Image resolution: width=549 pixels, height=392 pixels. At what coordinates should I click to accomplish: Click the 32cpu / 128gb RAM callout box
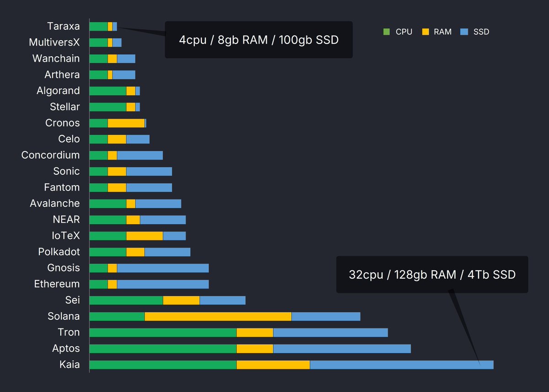(x=432, y=274)
